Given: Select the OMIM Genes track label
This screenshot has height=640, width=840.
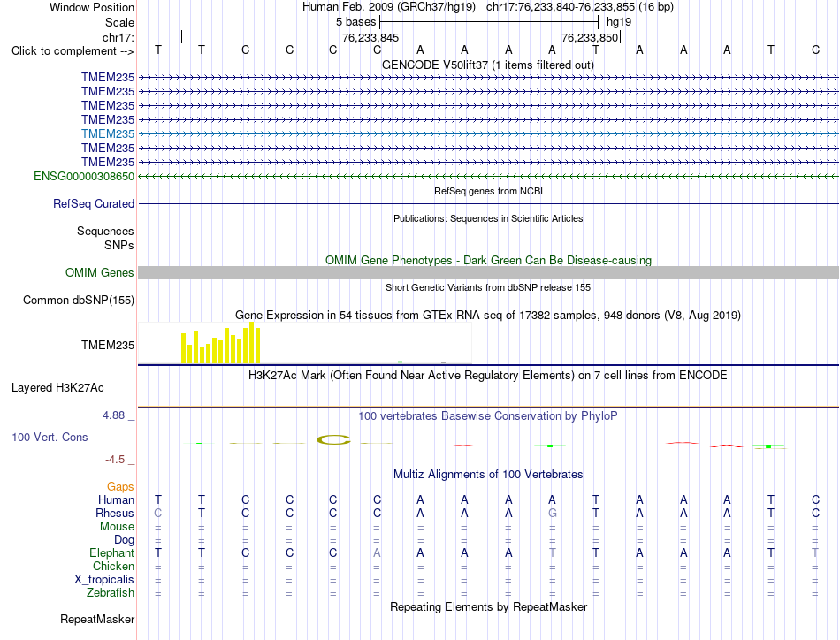Looking at the screenshot, I should (100, 272).
